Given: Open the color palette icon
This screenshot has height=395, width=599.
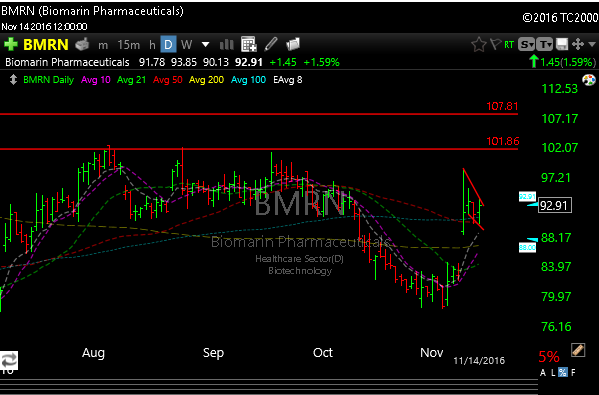Looking at the screenshot, I should (x=589, y=80).
